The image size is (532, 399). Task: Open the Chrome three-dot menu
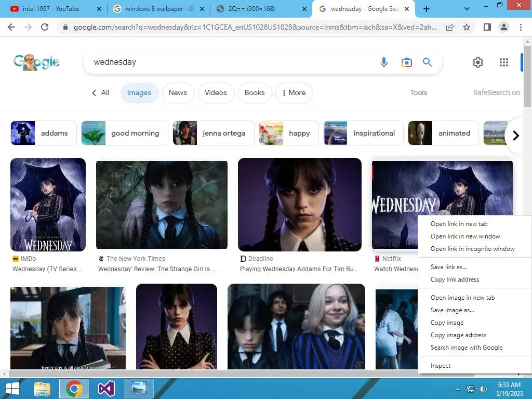pos(521,27)
